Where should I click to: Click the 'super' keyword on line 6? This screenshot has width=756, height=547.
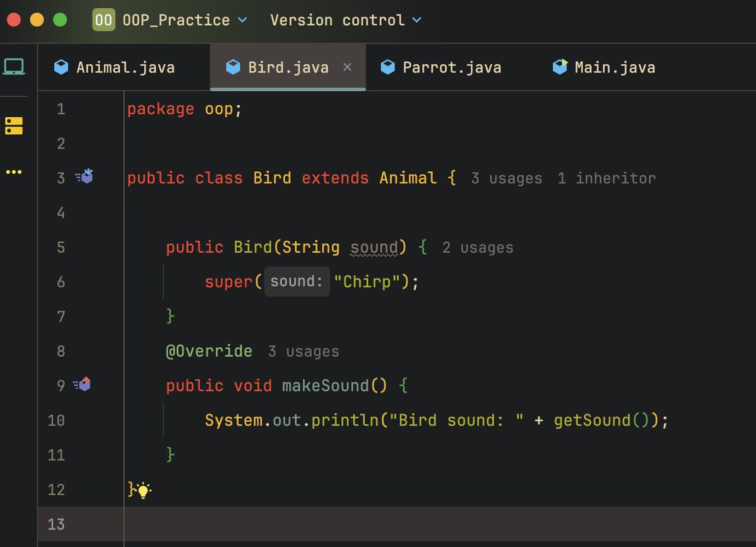coord(229,282)
